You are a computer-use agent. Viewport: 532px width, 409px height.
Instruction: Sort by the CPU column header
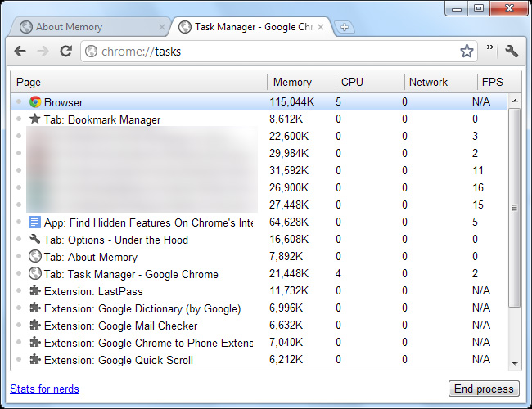(370, 82)
